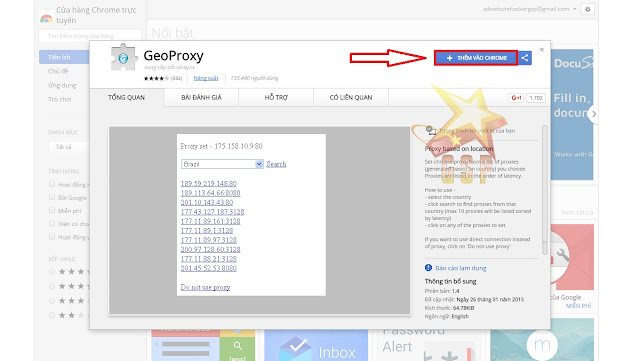The image size is (640, 361).
Task: Open the Password Alert tile
Action: point(429,345)
